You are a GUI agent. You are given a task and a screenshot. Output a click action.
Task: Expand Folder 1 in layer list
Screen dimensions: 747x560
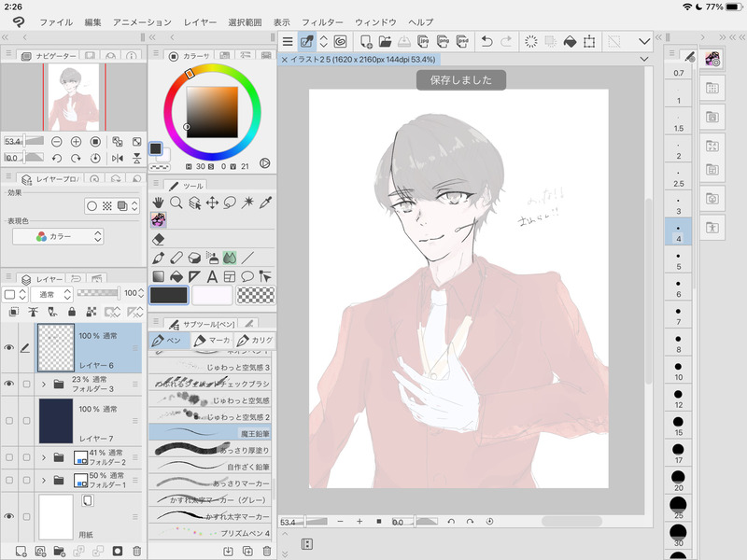point(43,480)
